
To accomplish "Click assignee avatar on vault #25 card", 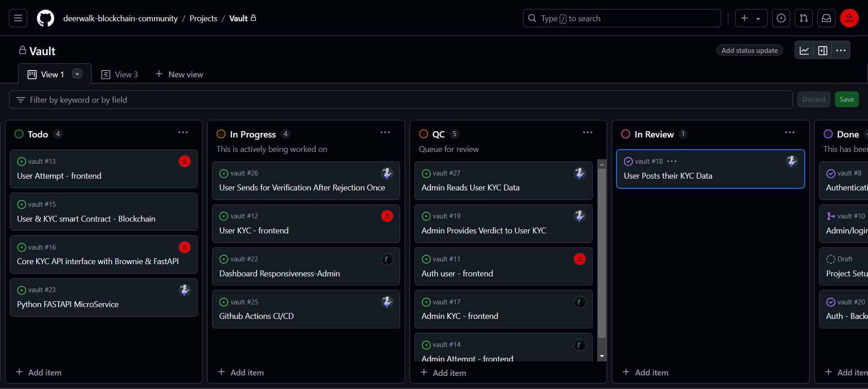I will pos(387,302).
